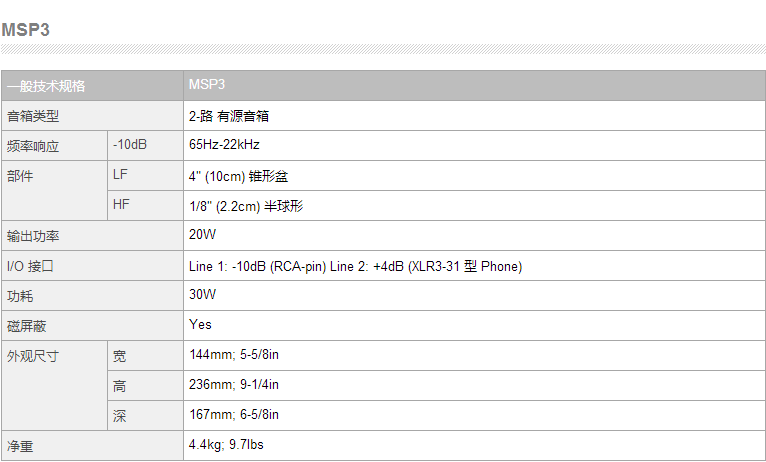766x462 pixels.
Task: Select the 频率响应 label cell
Action: click(x=54, y=146)
